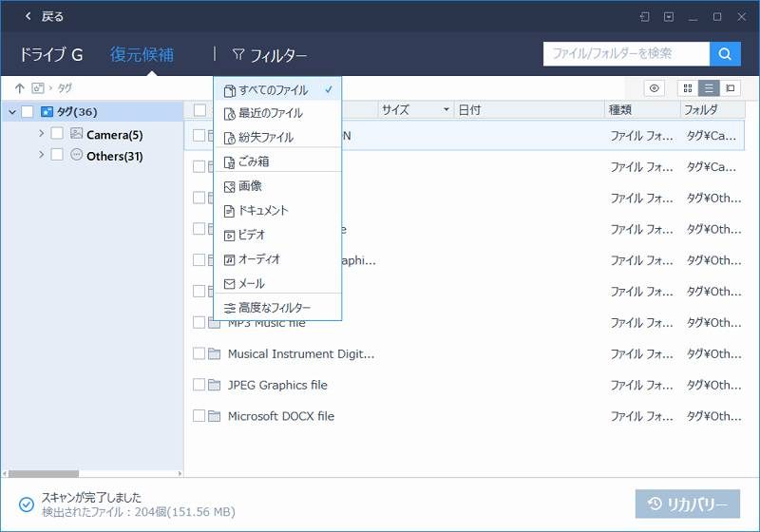The height and width of the screenshot is (532, 760).
Task: Expand the Others(31) tree node
Action: [x=41, y=155]
